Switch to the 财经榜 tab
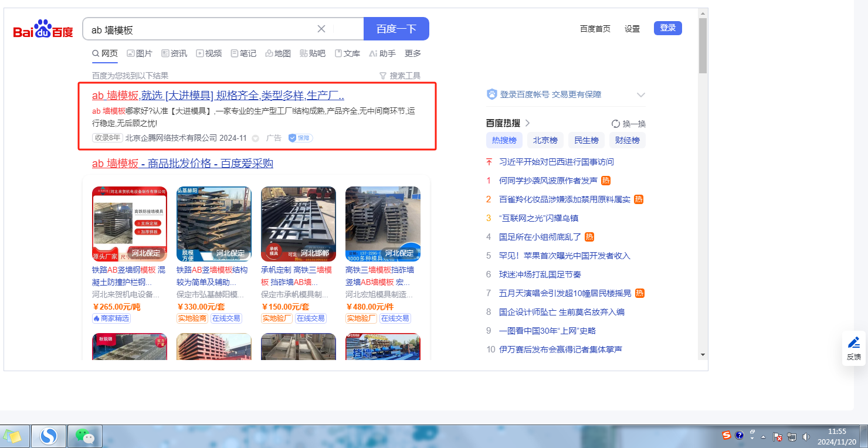The image size is (868, 448). pyautogui.click(x=627, y=140)
